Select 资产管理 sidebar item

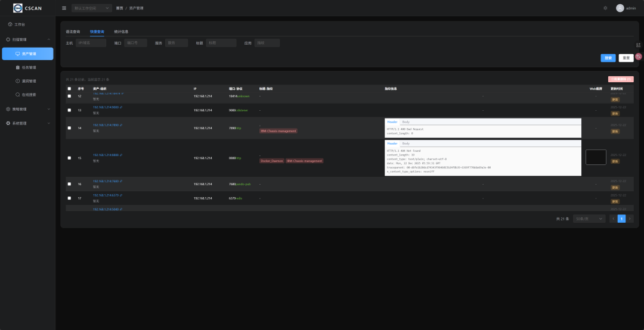27,54
